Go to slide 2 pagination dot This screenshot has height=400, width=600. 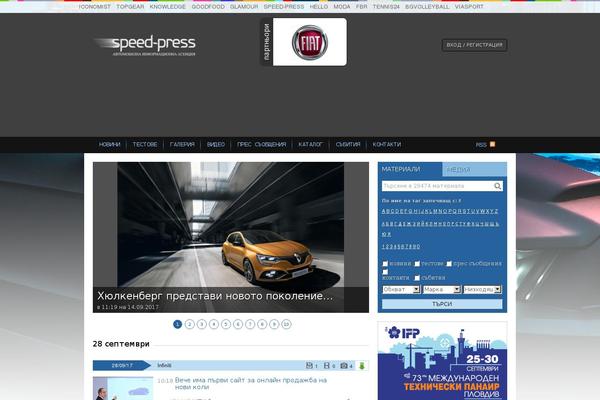click(189, 324)
